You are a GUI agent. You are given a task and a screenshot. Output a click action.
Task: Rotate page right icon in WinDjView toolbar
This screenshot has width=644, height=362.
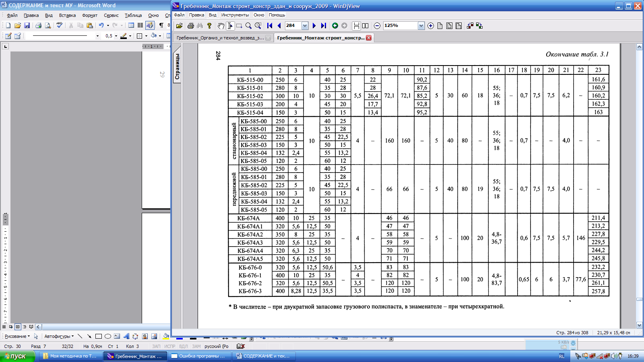point(479,26)
